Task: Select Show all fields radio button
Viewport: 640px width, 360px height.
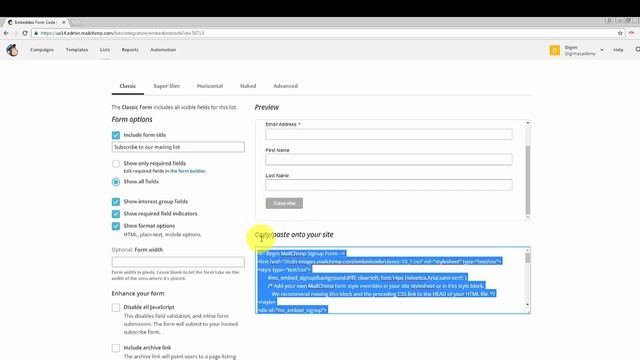Action: coord(116,182)
